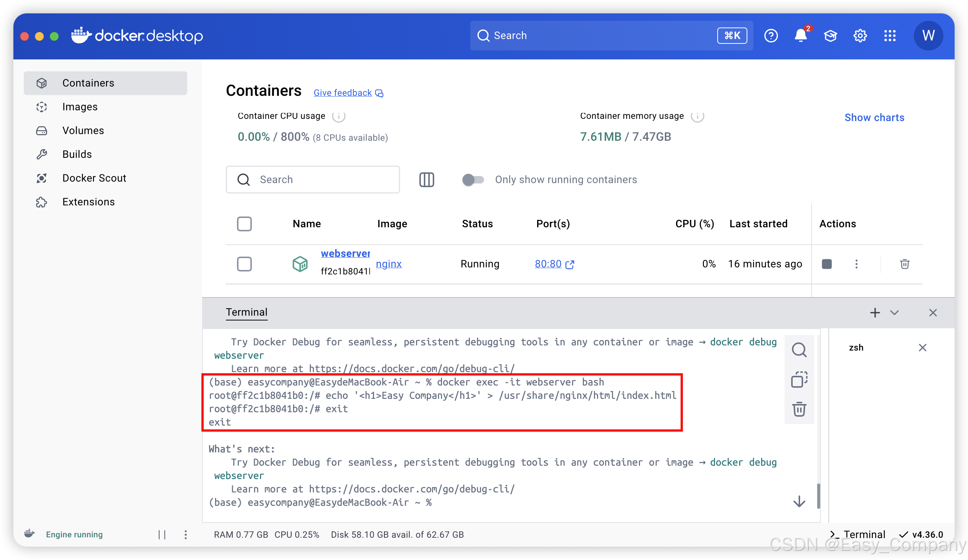Click the terminal search magnifier icon
This screenshot has height=560, width=968.
799,350
